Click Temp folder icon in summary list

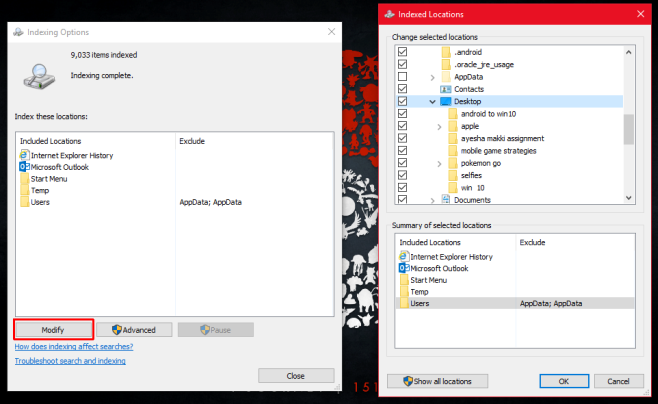pyautogui.click(x=404, y=292)
